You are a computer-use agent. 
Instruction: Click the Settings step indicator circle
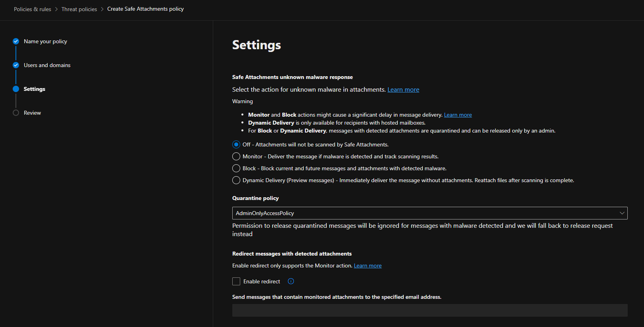click(16, 89)
